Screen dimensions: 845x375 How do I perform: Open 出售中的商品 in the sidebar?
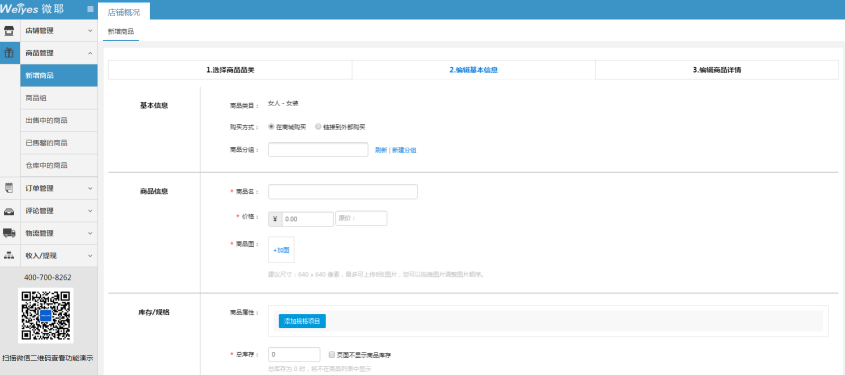pos(59,121)
